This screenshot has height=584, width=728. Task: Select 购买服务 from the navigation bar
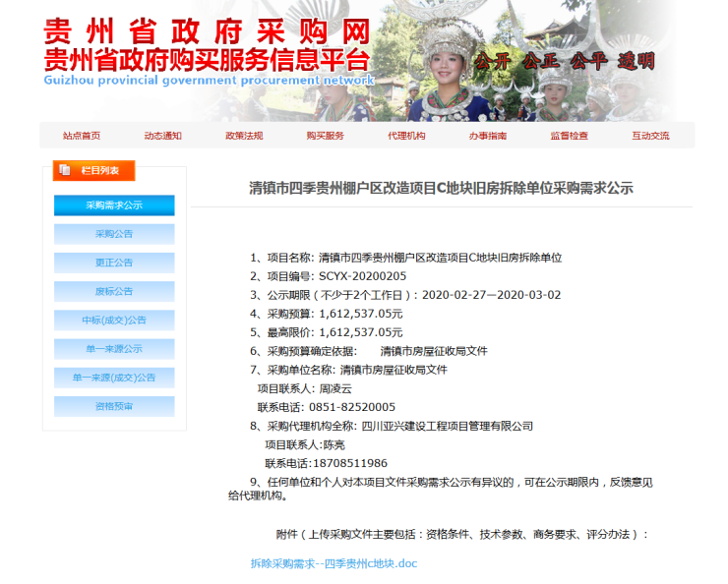pyautogui.click(x=326, y=136)
